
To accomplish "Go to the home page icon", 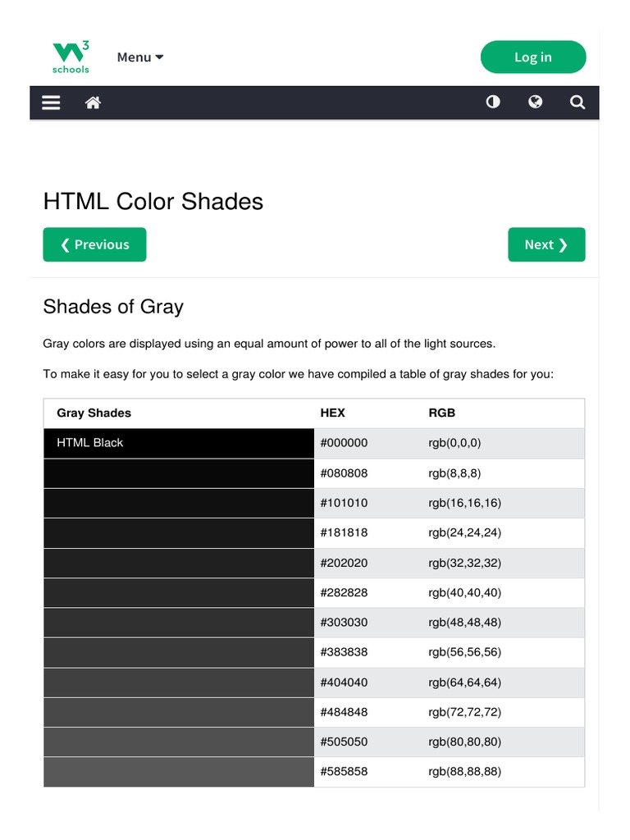I will pos(94,103).
